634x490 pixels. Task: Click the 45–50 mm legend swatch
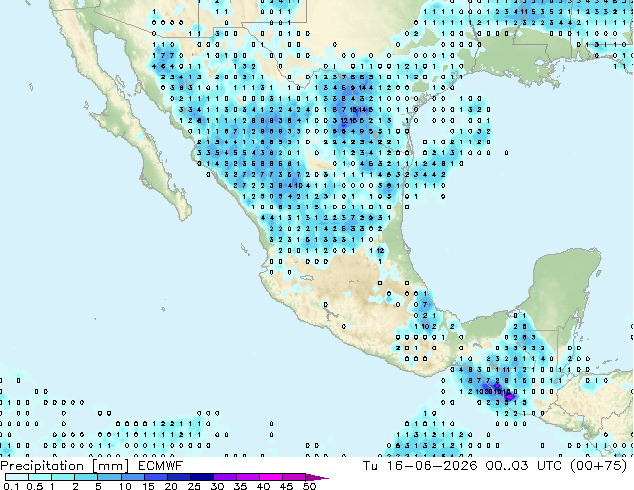click(x=293, y=477)
